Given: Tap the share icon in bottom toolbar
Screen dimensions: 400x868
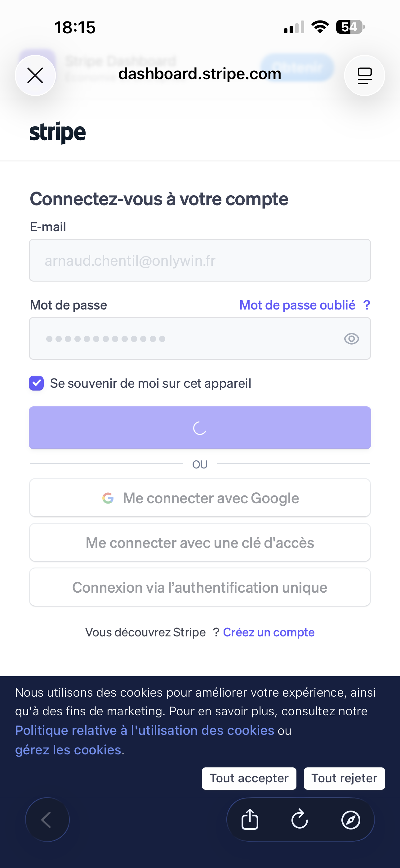Looking at the screenshot, I should (250, 819).
